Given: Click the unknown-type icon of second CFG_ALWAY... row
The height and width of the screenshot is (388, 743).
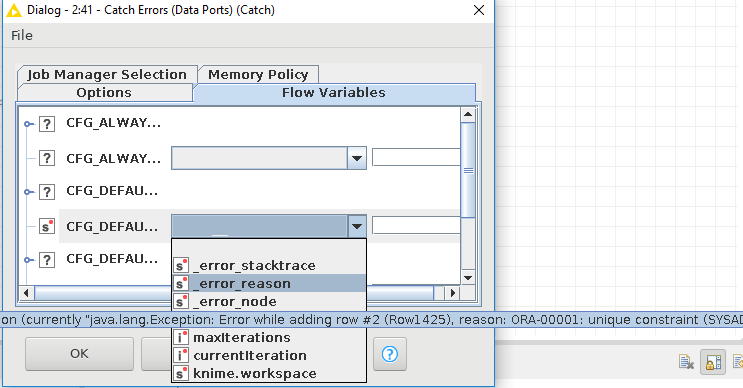Looking at the screenshot, I should pos(46,158).
